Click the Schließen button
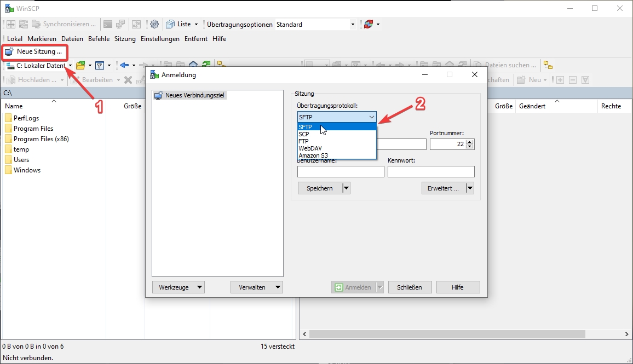The height and width of the screenshot is (364, 633). click(410, 287)
